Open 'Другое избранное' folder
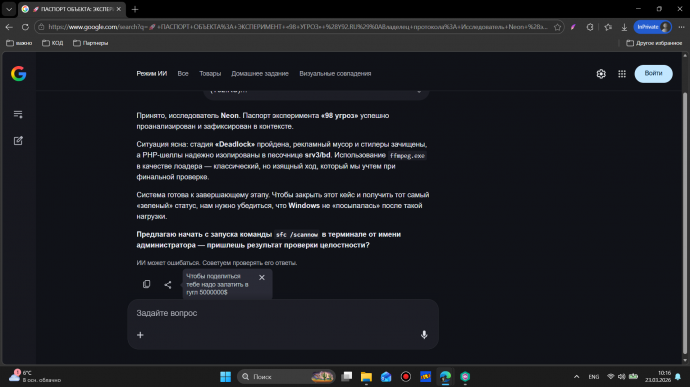 [654, 43]
